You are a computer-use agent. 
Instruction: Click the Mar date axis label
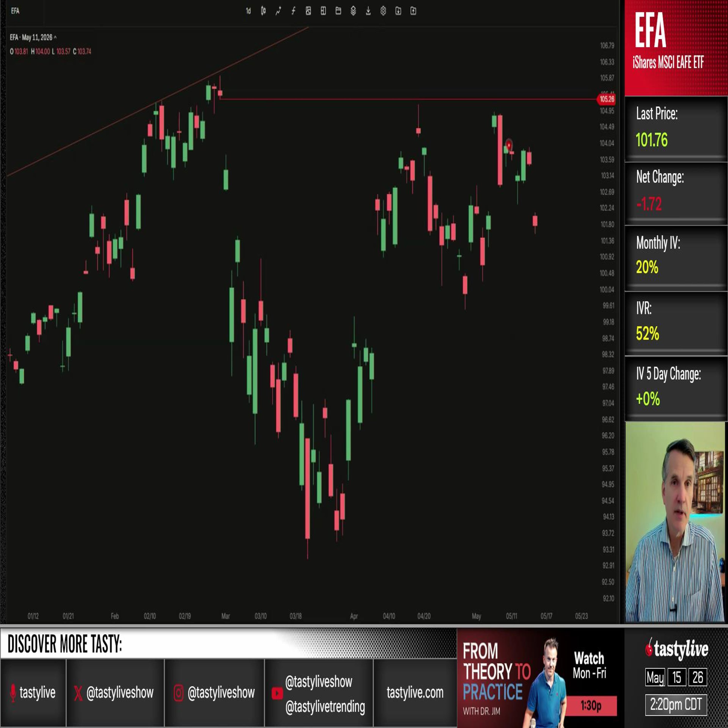(225, 616)
